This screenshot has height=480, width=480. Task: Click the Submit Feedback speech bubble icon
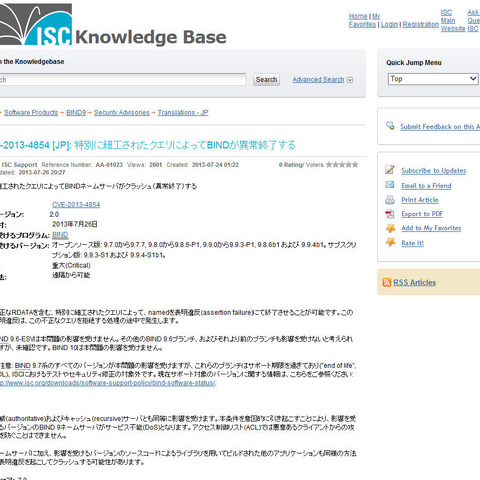pyautogui.click(x=390, y=126)
